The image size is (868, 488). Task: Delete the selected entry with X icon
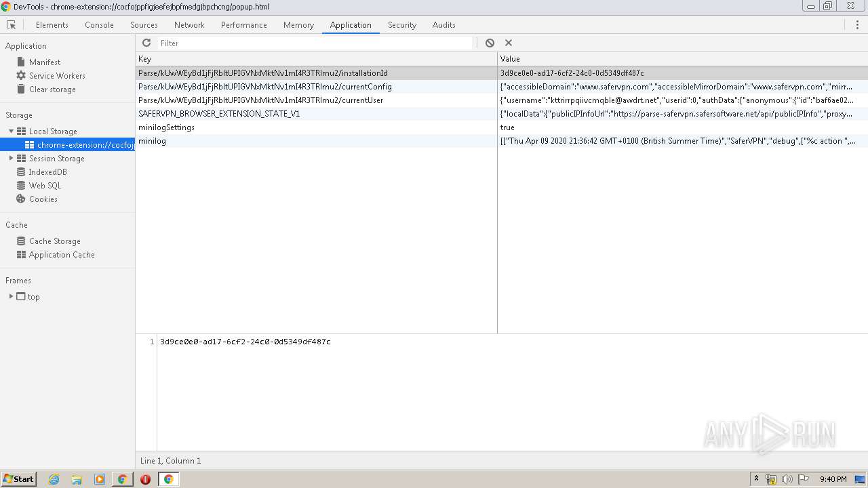pyautogui.click(x=509, y=43)
